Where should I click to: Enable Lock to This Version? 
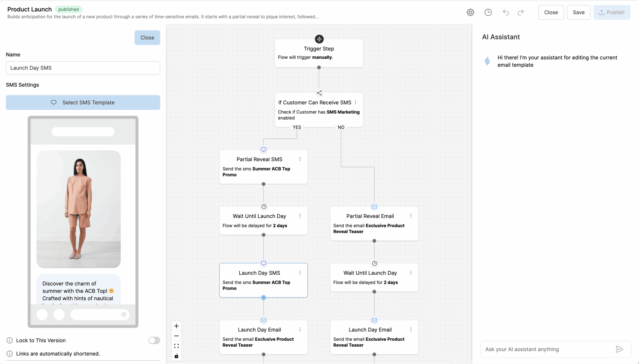tap(154, 340)
